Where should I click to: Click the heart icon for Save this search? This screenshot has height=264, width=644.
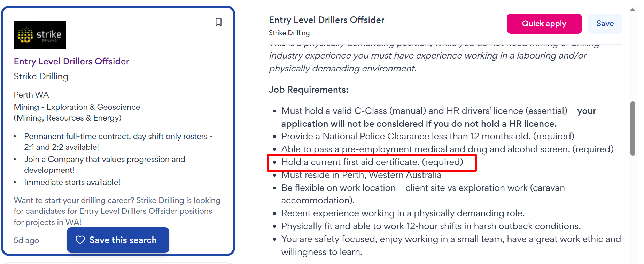[x=80, y=240]
